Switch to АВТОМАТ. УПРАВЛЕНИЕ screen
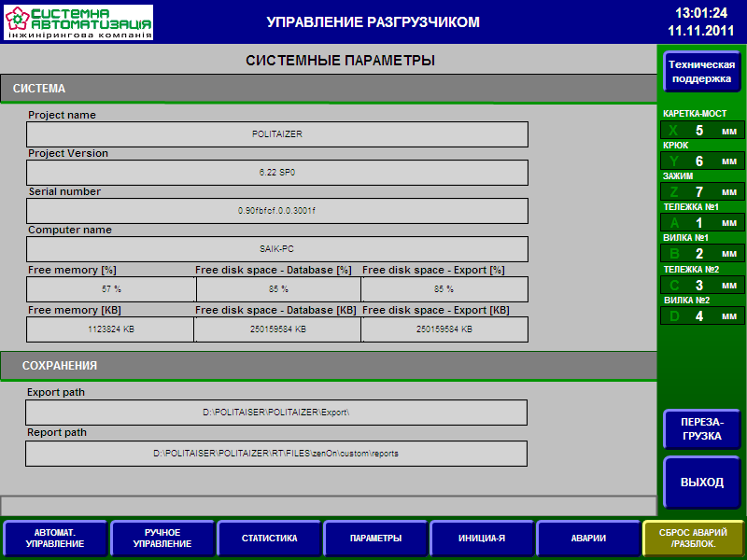 click(54, 539)
